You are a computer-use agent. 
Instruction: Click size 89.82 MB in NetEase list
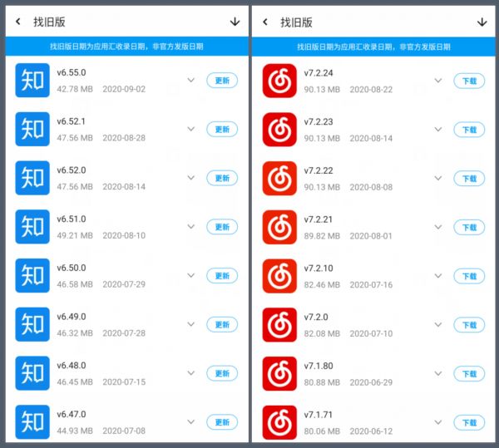click(322, 236)
